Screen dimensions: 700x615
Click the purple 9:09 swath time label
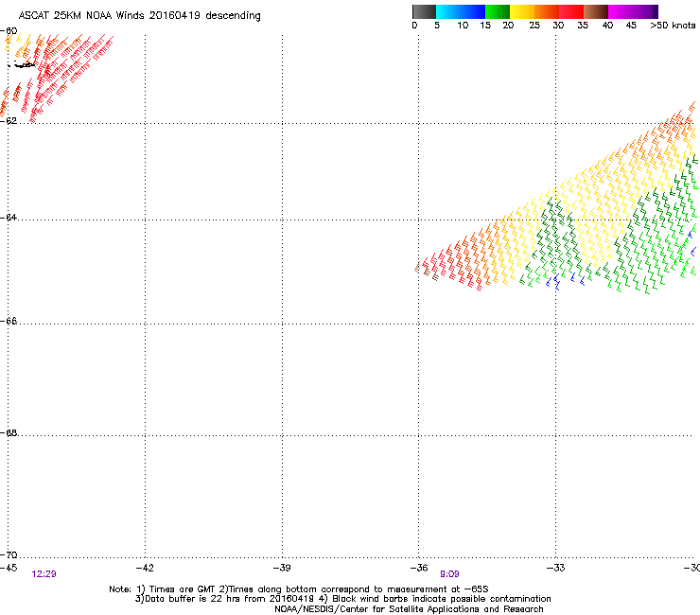click(x=449, y=574)
